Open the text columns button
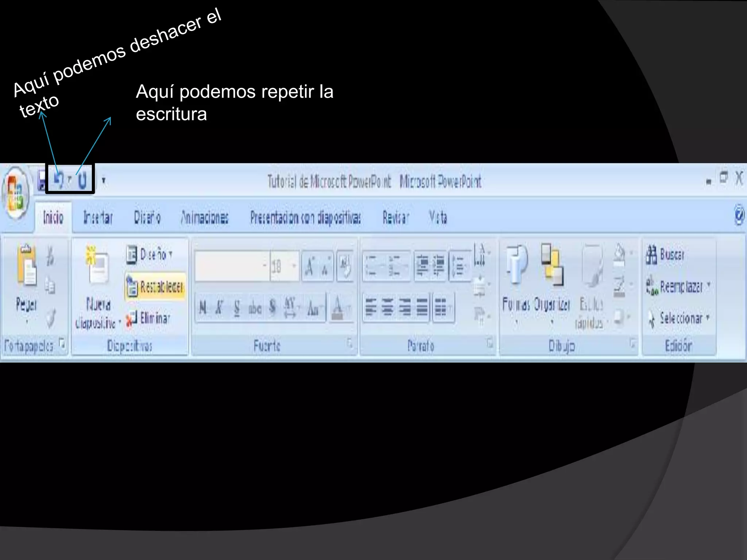 click(443, 308)
